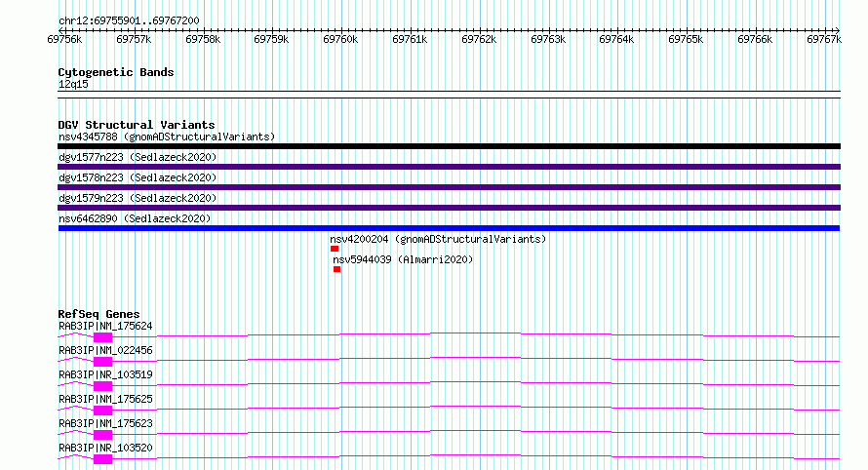The height and width of the screenshot is (470, 868).
Task: Click the chr12:69755901..69767200 region label
Action: (129, 21)
